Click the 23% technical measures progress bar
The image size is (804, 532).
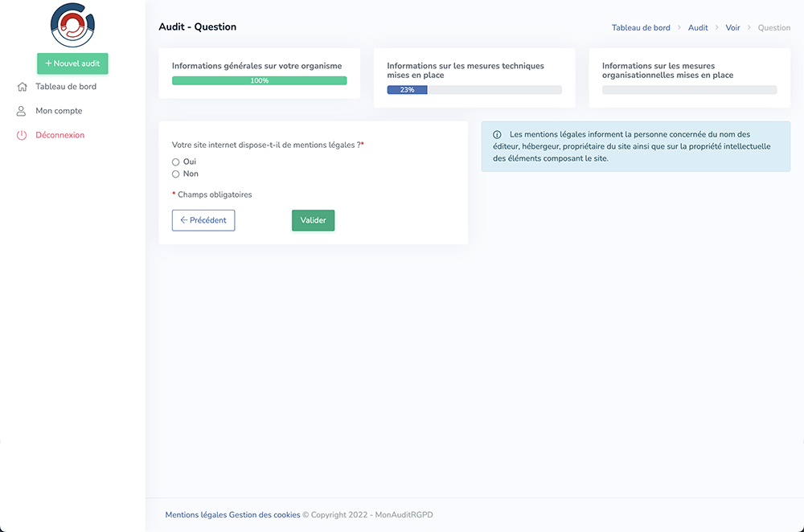tap(474, 90)
